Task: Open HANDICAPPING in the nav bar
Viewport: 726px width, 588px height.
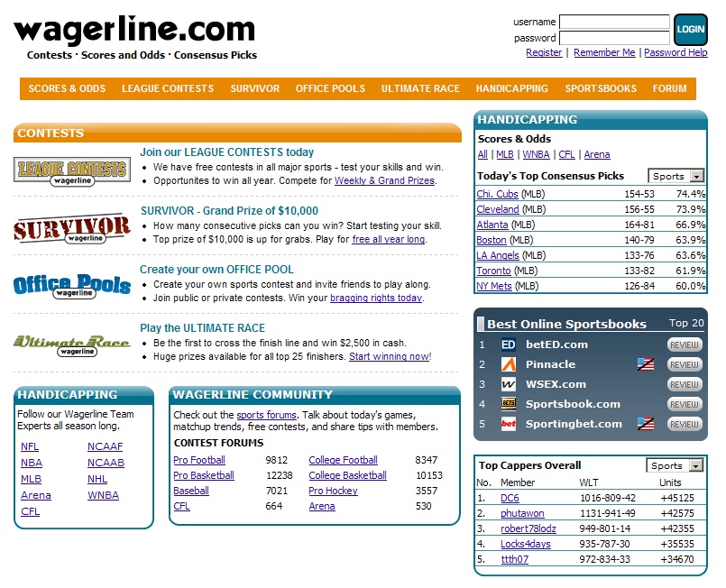Action: click(512, 88)
